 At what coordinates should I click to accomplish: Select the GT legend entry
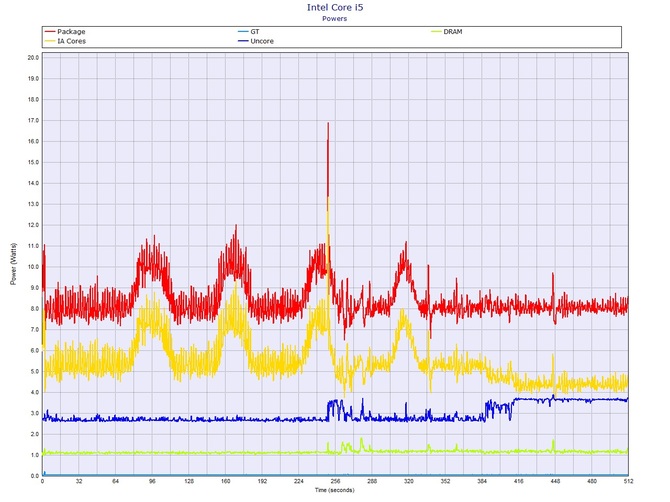pos(249,32)
